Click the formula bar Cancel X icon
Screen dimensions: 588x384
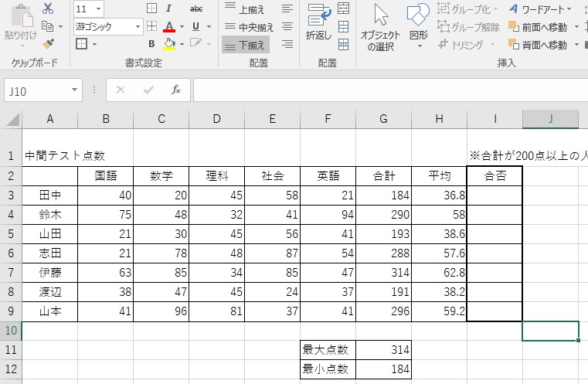[120, 90]
